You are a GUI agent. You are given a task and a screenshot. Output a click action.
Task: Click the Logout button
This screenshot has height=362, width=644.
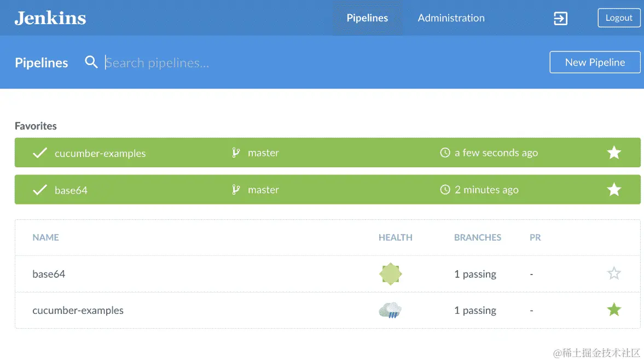619,18
